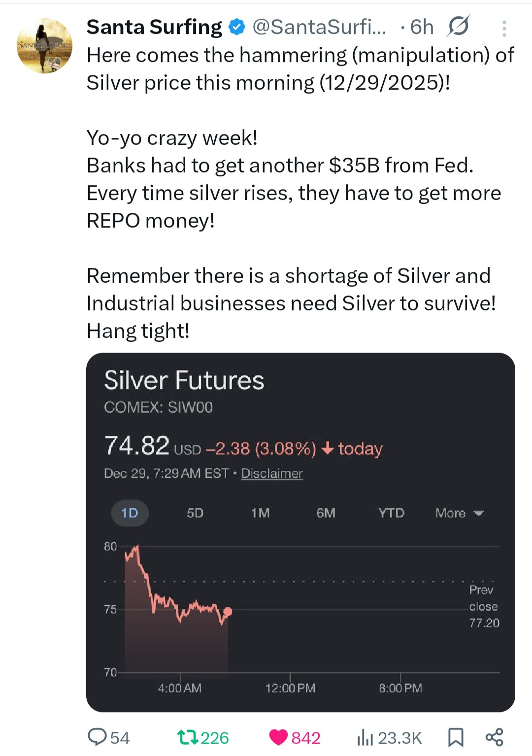This screenshot has height=756, width=532.
Task: View post analytics bar chart icon
Action: tap(365, 737)
